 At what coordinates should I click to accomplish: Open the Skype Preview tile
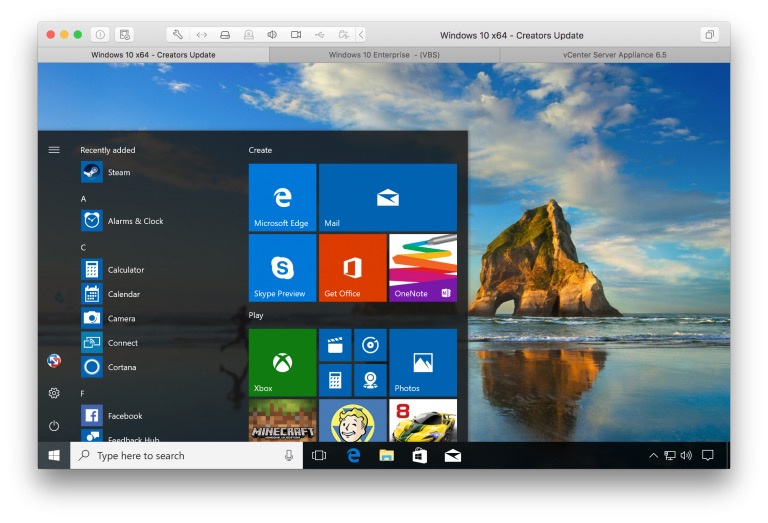point(283,268)
